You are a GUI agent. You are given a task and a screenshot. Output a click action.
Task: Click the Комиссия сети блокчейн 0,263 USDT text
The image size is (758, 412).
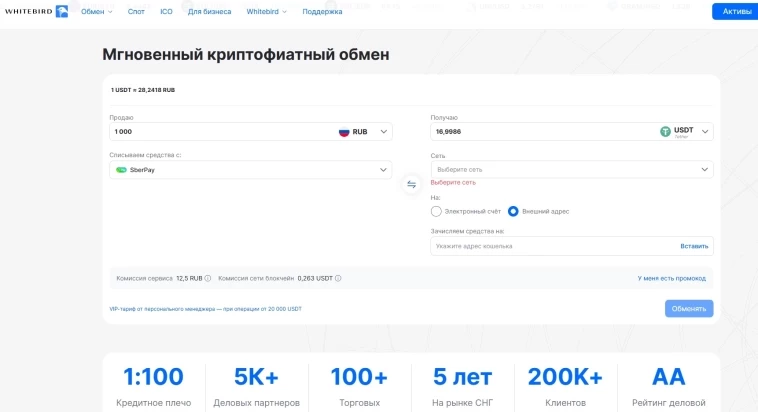click(x=276, y=279)
